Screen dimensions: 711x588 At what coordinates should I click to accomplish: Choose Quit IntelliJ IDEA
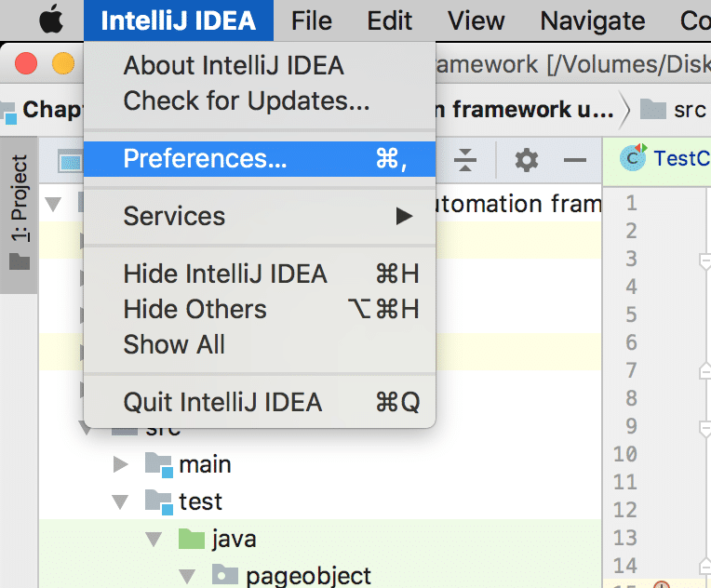click(x=260, y=402)
